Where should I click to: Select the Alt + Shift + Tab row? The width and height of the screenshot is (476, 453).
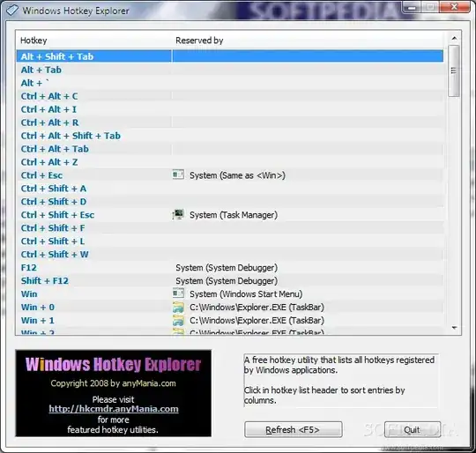[x=230, y=56]
